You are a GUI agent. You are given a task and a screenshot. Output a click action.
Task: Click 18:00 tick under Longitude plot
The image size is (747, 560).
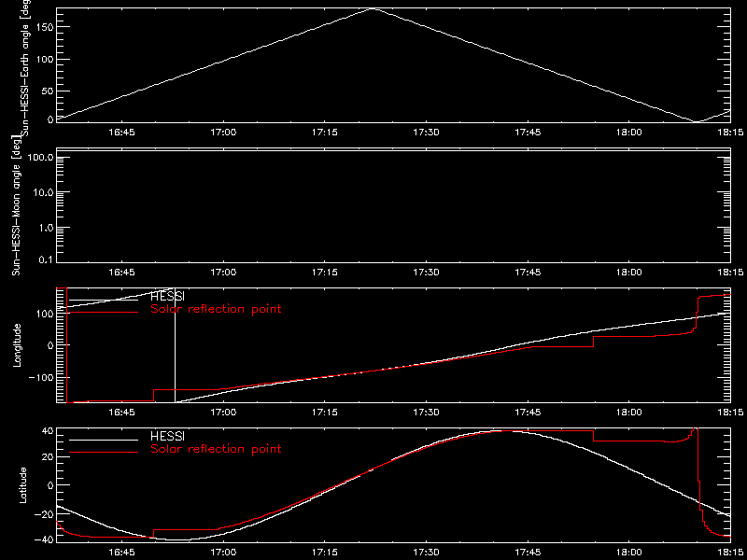tap(628, 413)
